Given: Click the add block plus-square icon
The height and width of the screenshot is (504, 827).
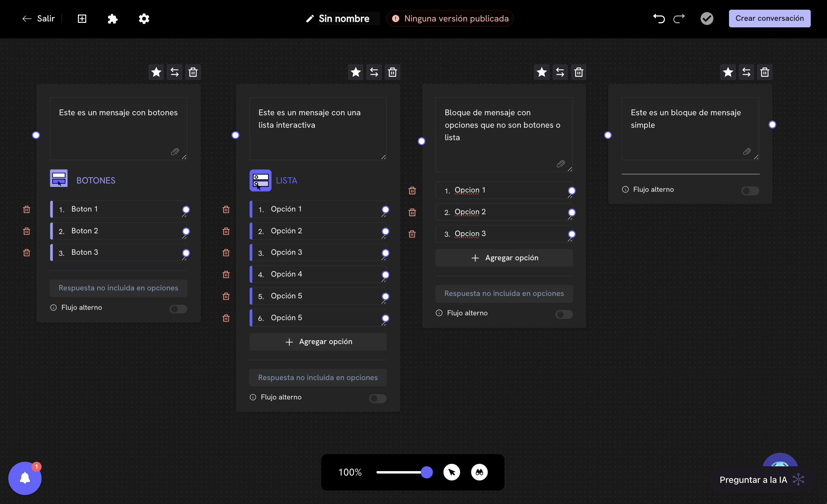Looking at the screenshot, I should point(82,19).
